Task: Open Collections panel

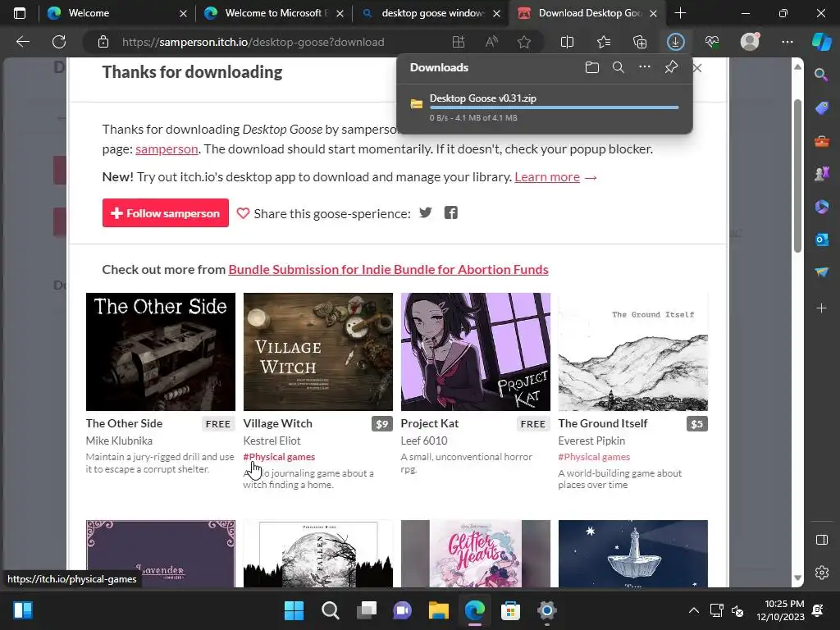Action: (640, 42)
